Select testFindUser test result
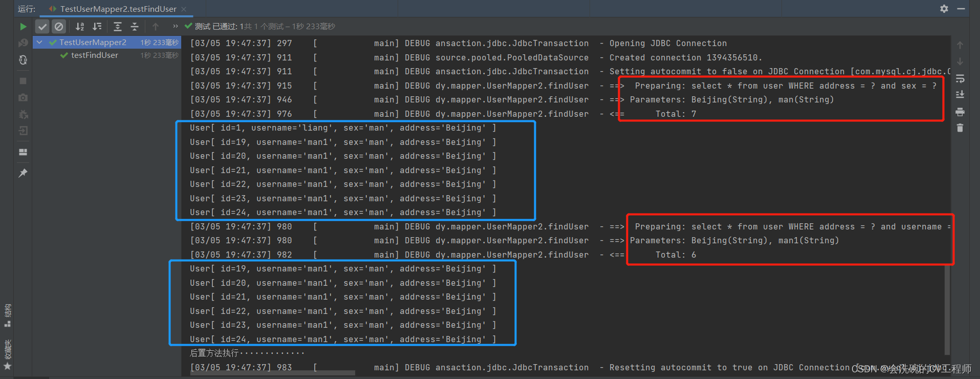The width and height of the screenshot is (980, 379). click(95, 55)
